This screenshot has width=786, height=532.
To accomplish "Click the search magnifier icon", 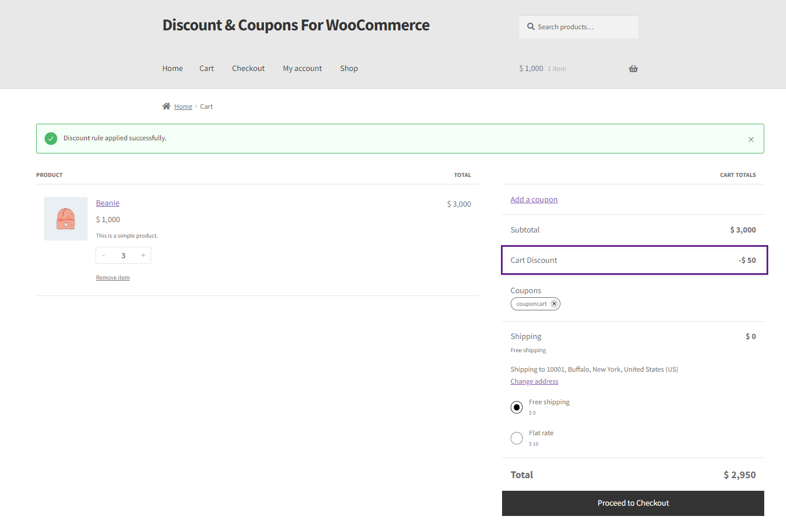I will [x=531, y=26].
